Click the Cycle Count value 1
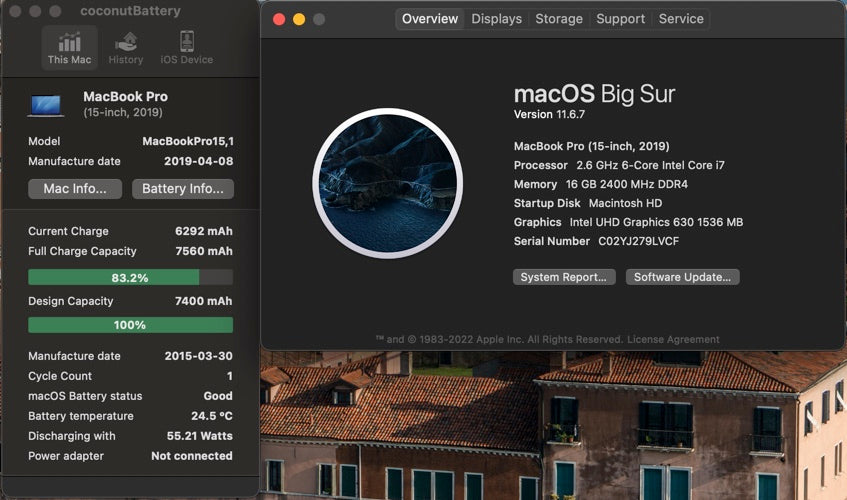847x500 pixels. pyautogui.click(x=230, y=376)
